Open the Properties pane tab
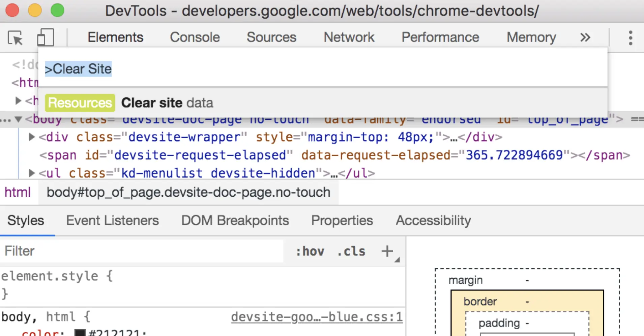The image size is (644, 336). [x=342, y=221]
